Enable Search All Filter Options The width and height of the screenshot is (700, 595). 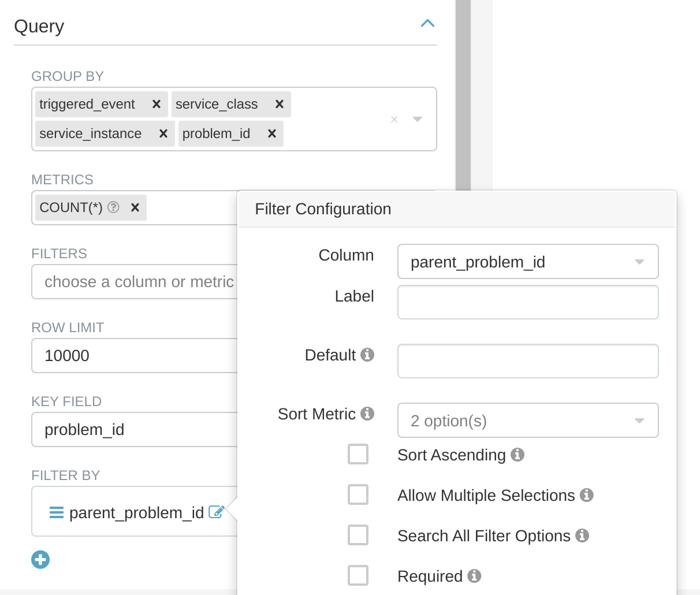click(358, 535)
